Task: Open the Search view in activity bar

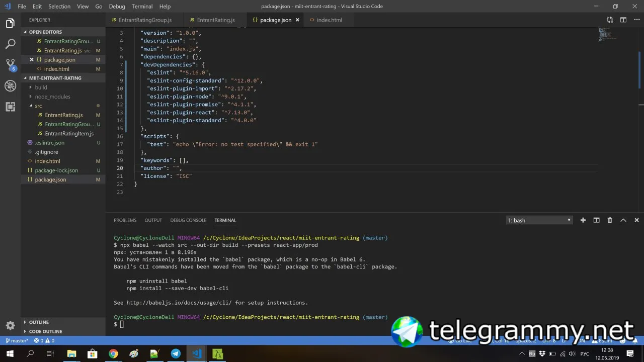Action: [x=10, y=44]
